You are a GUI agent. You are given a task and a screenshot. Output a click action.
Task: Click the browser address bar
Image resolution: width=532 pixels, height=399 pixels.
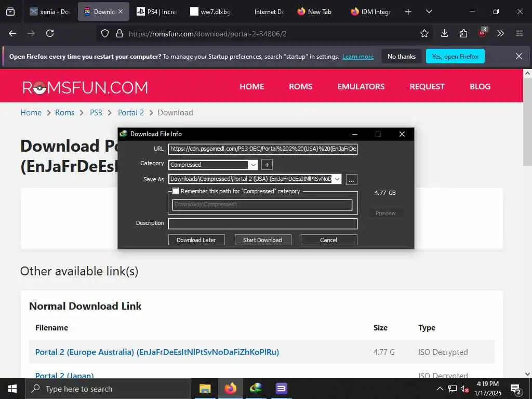pyautogui.click(x=264, y=34)
